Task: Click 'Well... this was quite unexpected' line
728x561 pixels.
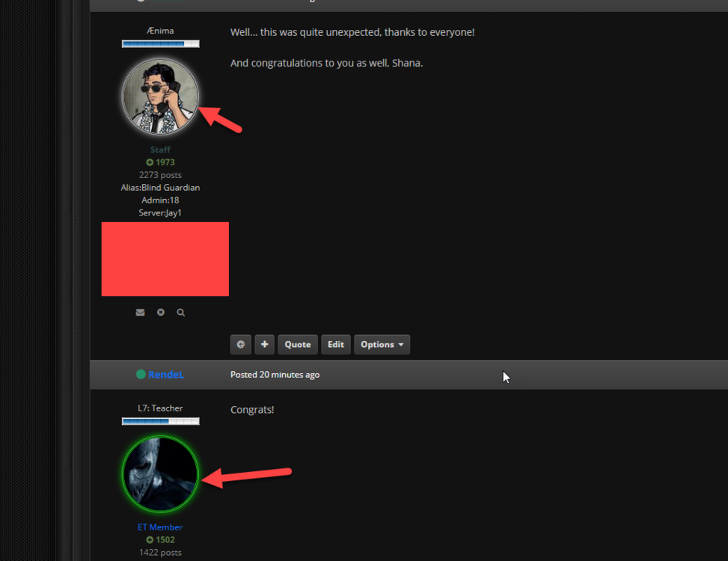Action: click(x=352, y=32)
